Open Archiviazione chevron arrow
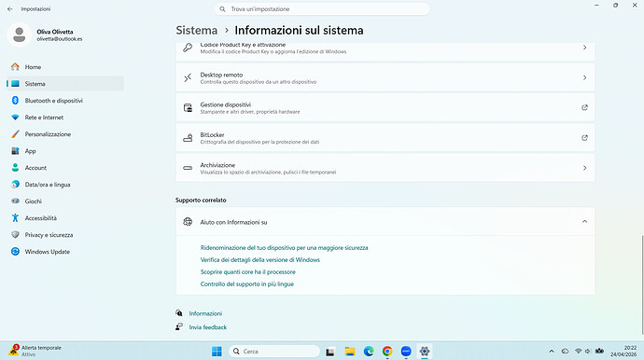Image resolution: width=644 pixels, height=360 pixels. [584, 168]
